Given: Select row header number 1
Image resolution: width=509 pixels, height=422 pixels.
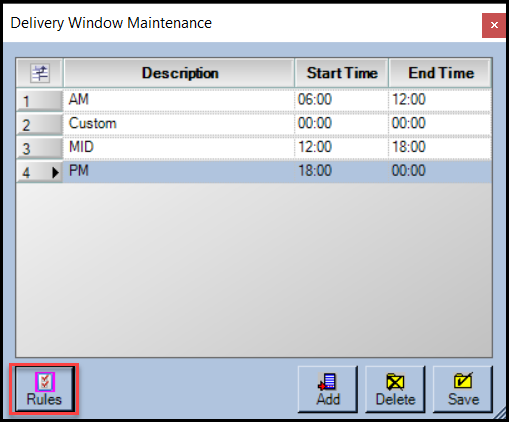Looking at the screenshot, I should point(40,100).
